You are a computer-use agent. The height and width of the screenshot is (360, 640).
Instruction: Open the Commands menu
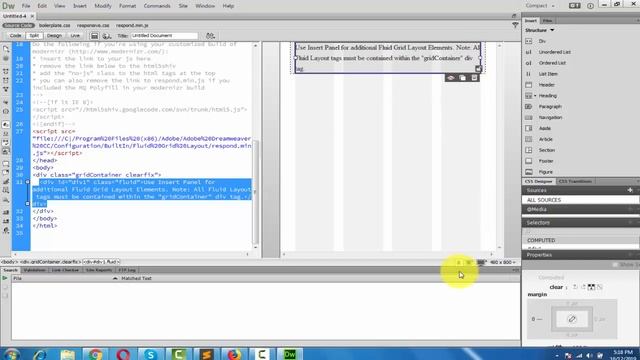[x=157, y=6]
